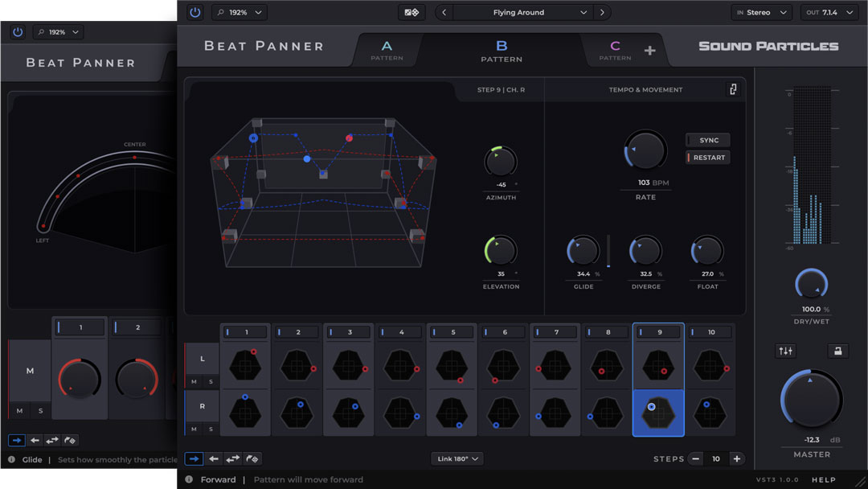868x489 pixels.
Task: Switch to Pattern B tab
Action: click(502, 51)
